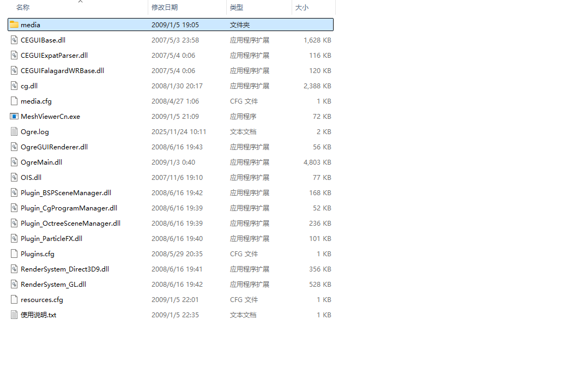The width and height of the screenshot is (574, 392).
Task: Click the OgreMain.dll file icon
Action: click(14, 162)
